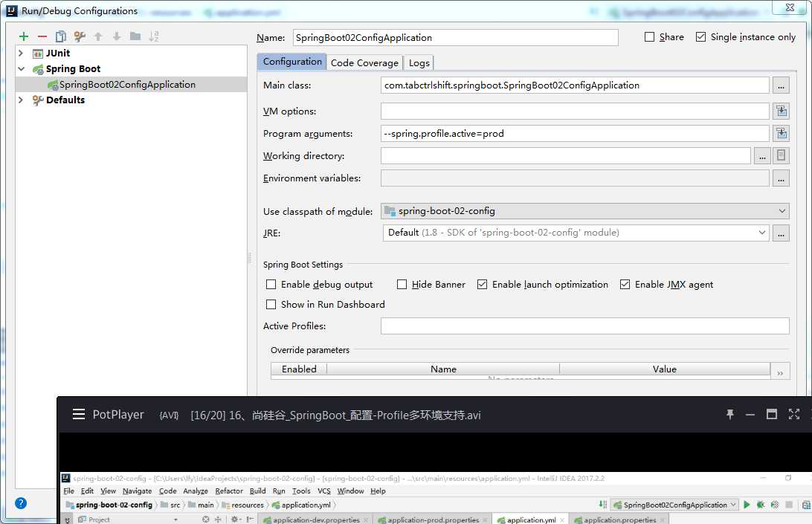The width and height of the screenshot is (812, 524).
Task: Pin the PotPlayer window on top
Action: [x=729, y=414]
